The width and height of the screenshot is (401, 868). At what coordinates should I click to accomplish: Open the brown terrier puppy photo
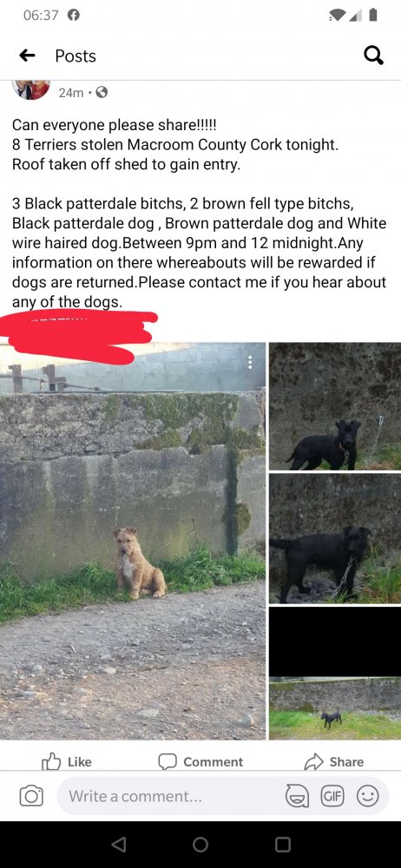click(133, 541)
